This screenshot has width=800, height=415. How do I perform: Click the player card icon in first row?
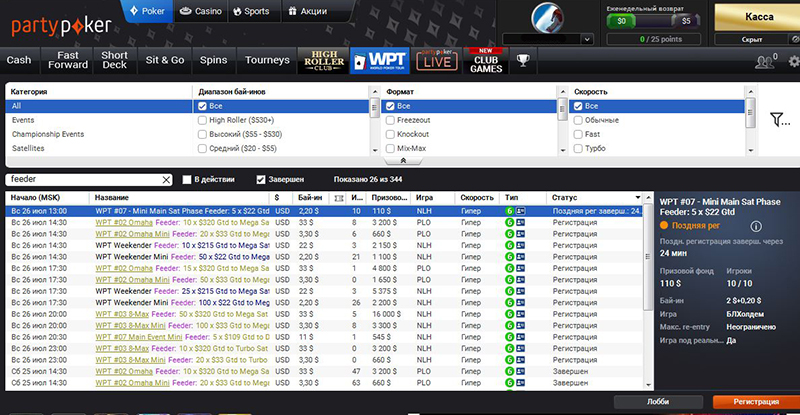pos(520,211)
